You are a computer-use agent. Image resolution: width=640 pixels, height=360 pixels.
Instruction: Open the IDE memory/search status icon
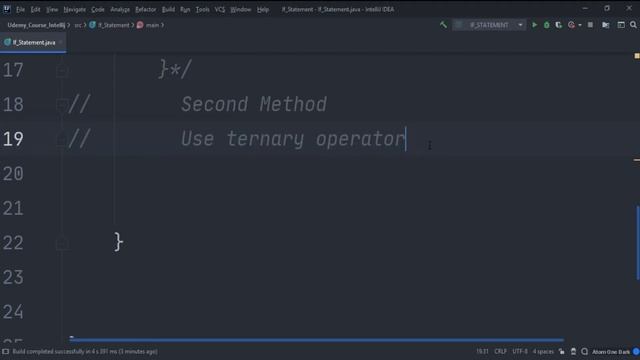(584, 351)
